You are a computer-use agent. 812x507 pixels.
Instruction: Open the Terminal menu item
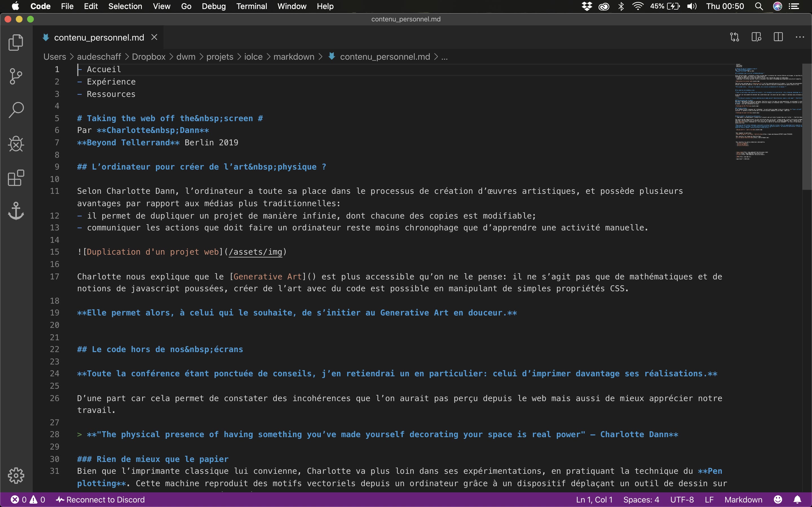click(x=251, y=6)
